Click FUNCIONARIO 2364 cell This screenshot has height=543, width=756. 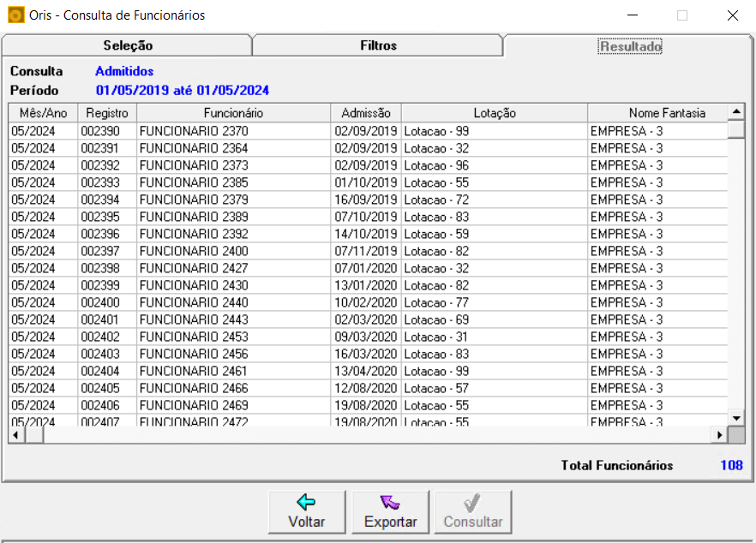point(233,148)
